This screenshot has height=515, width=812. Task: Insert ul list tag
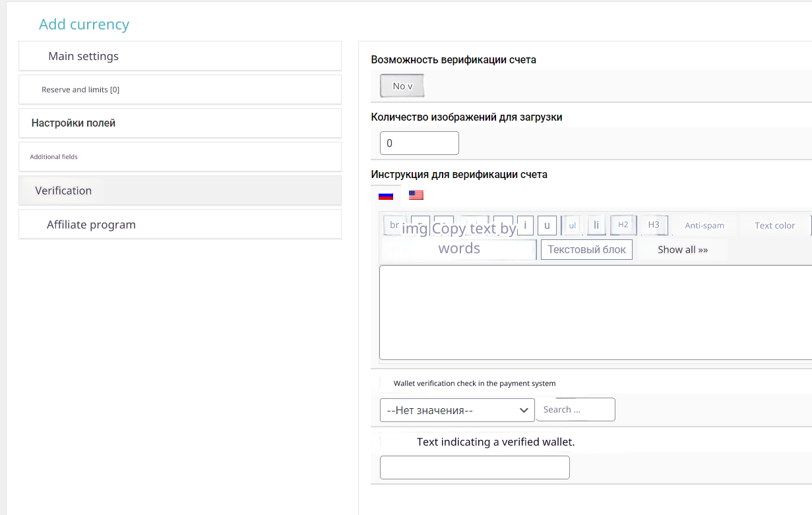coord(572,226)
